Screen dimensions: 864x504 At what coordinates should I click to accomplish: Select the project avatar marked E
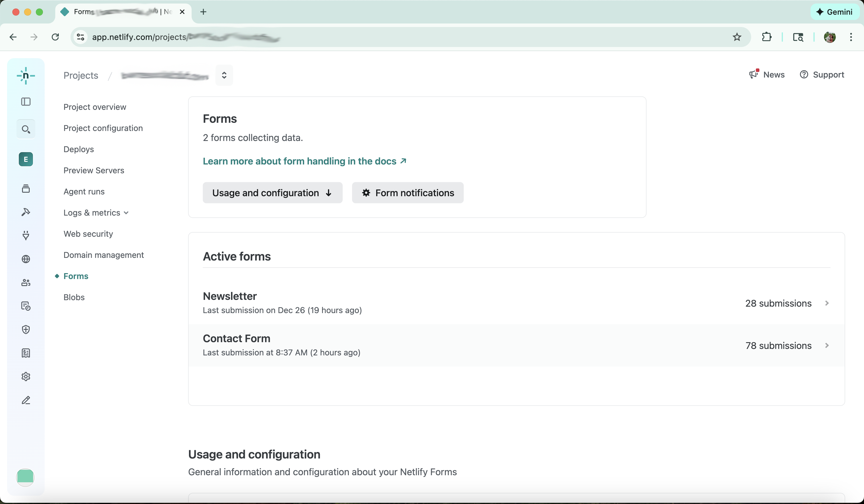[26, 159]
